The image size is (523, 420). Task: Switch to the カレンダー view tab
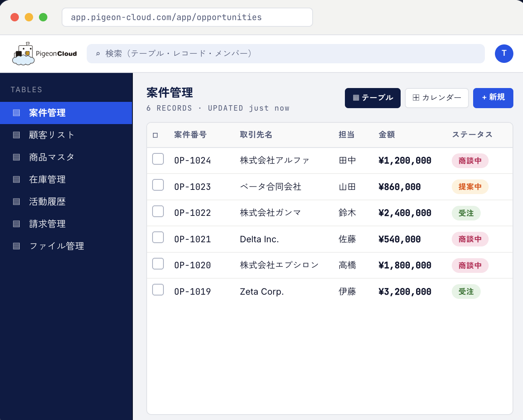pyautogui.click(x=437, y=98)
